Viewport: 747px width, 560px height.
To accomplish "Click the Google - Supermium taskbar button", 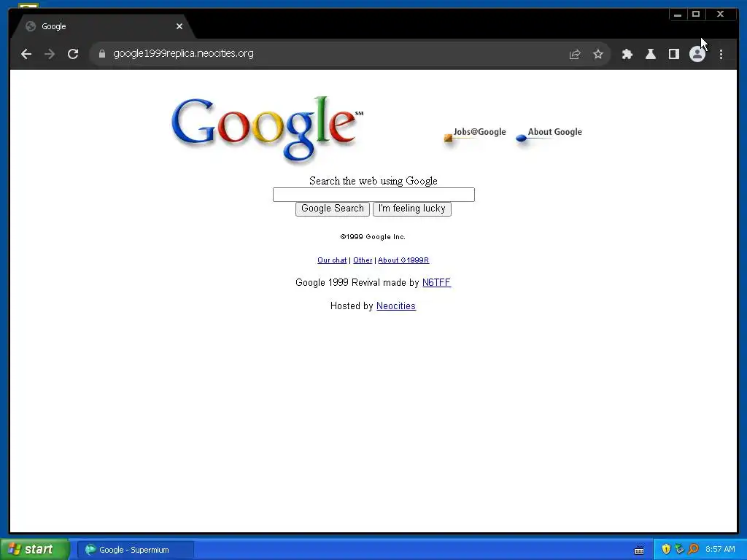I will 135,550.
